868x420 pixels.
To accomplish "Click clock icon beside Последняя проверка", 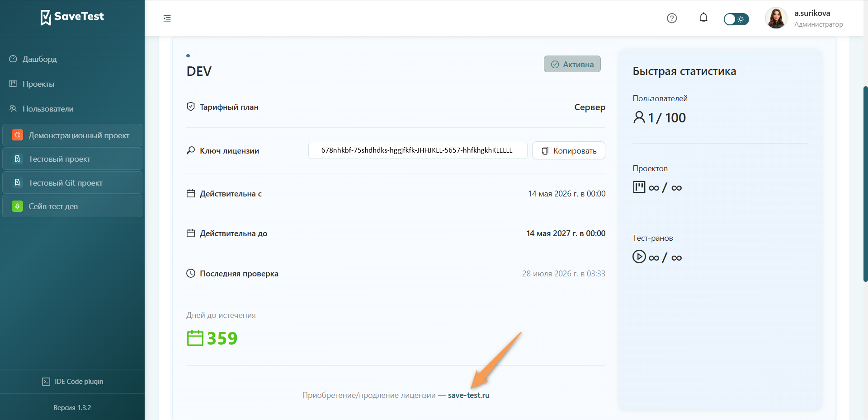I will (x=191, y=273).
